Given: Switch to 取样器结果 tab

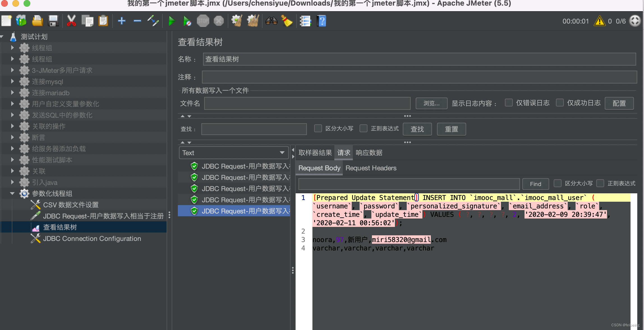Looking at the screenshot, I should (315, 153).
